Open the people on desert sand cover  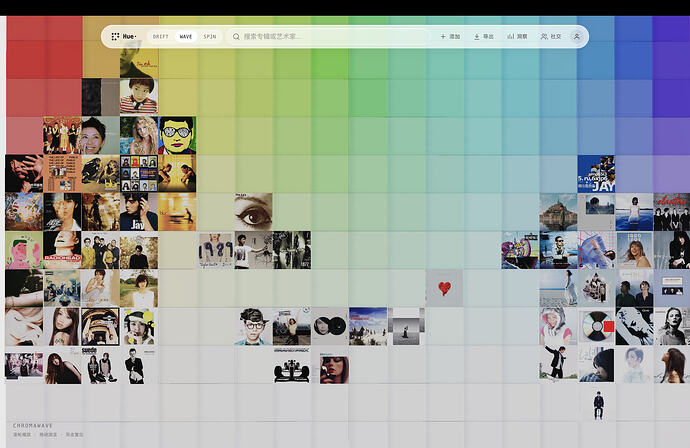pyautogui.click(x=368, y=327)
